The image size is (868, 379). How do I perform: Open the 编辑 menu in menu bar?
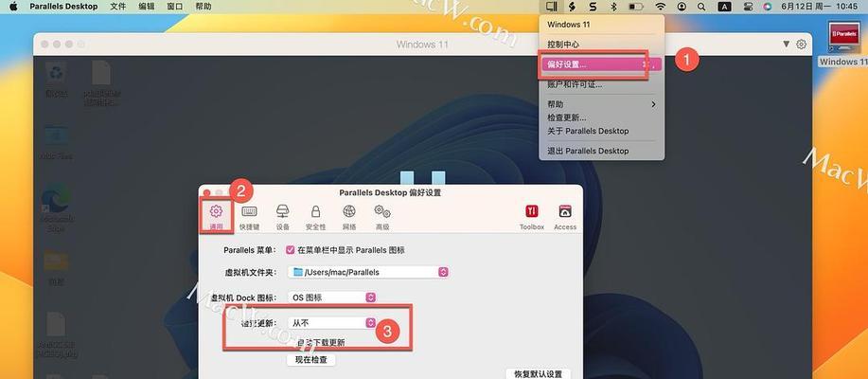tap(146, 7)
